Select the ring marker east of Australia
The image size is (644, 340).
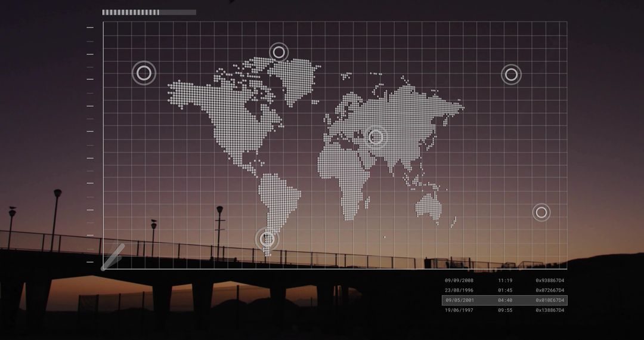click(x=541, y=212)
